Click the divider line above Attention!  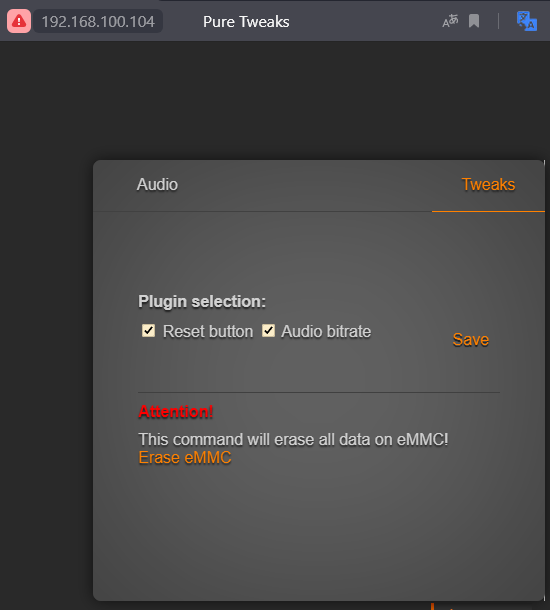(x=319, y=393)
